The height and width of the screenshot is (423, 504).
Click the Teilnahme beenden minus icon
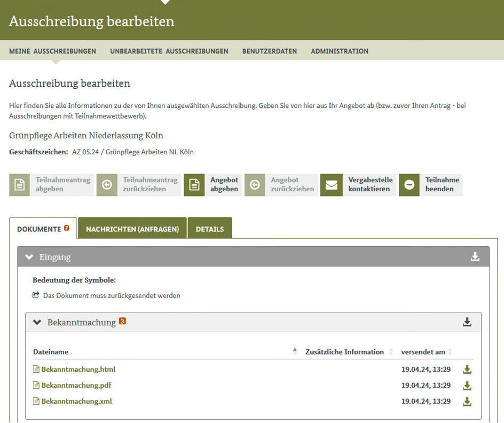pyautogui.click(x=409, y=185)
